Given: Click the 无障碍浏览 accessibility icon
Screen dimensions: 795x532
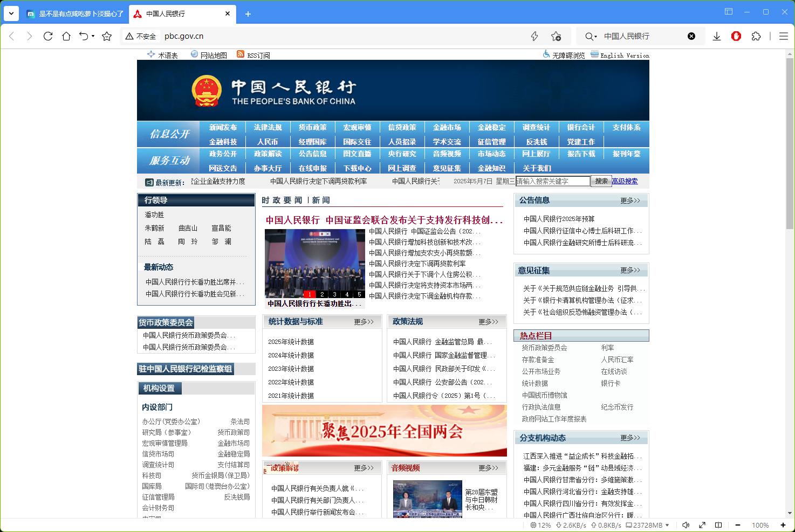Looking at the screenshot, I should [546, 54].
